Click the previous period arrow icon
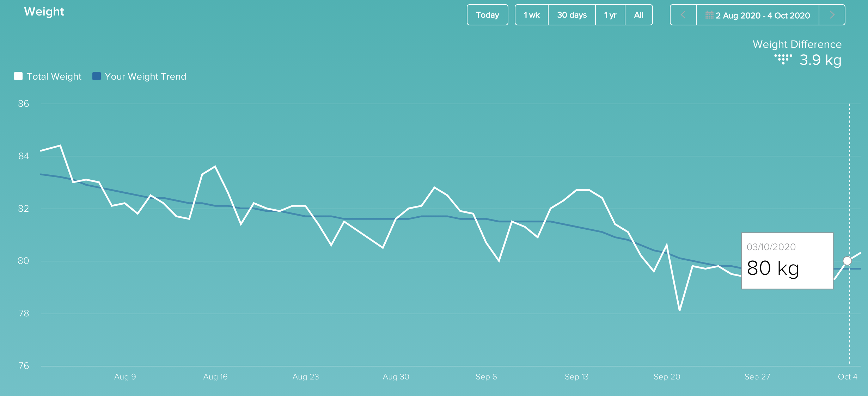The height and width of the screenshot is (396, 868). pos(682,16)
